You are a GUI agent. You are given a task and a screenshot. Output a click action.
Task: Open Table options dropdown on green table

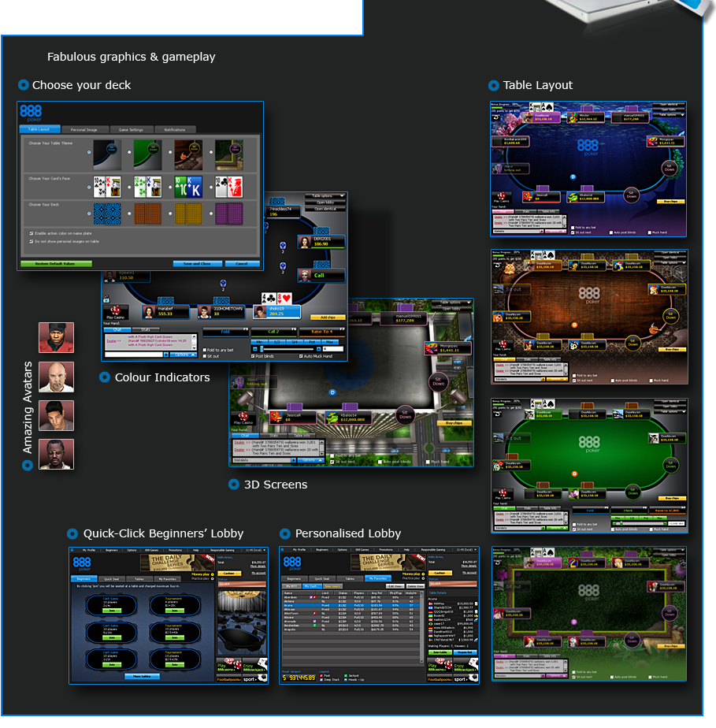click(670, 411)
